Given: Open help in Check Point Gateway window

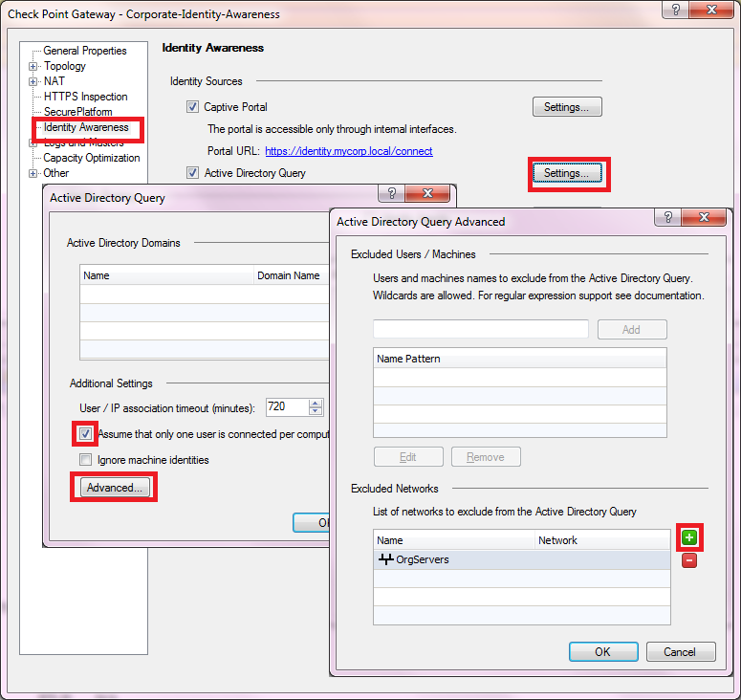Looking at the screenshot, I should [x=676, y=10].
